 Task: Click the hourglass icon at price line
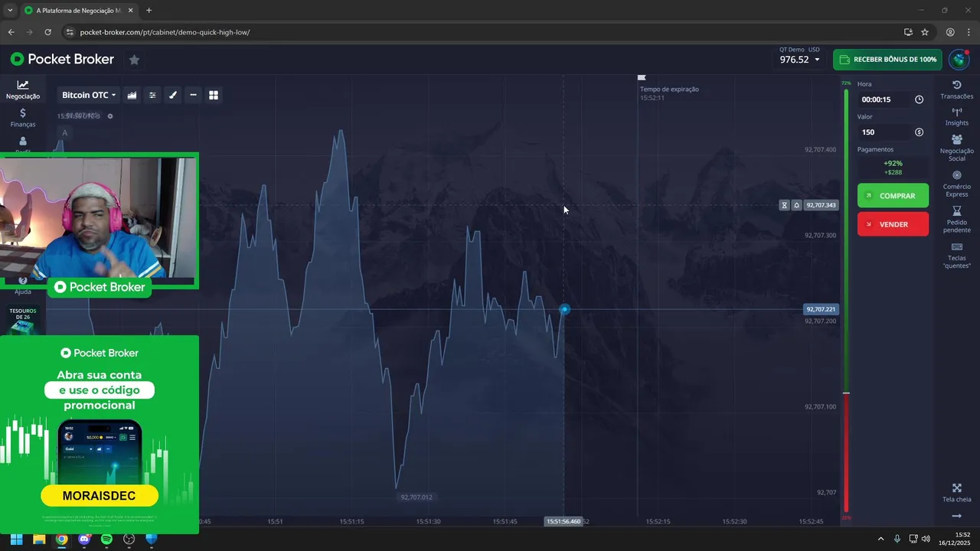pos(784,205)
